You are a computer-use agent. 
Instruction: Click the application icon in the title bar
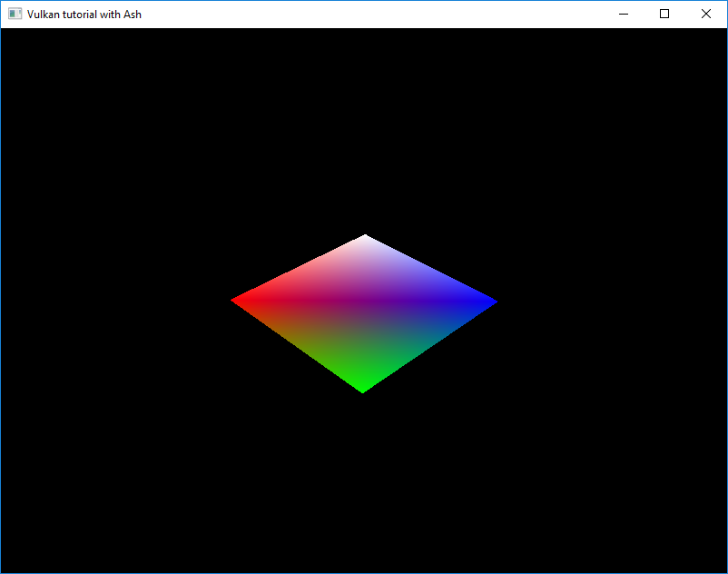click(x=15, y=14)
